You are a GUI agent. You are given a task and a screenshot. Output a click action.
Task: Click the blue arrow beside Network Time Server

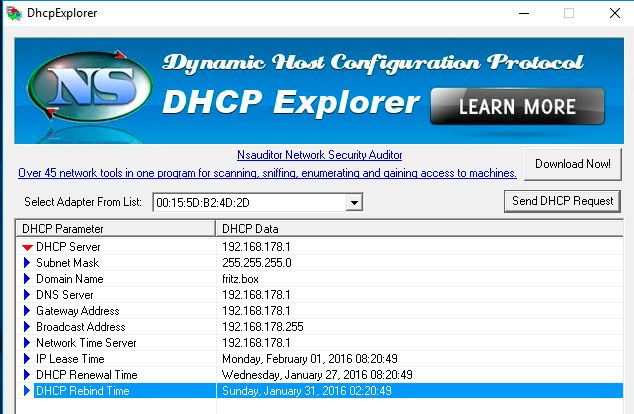pyautogui.click(x=27, y=343)
